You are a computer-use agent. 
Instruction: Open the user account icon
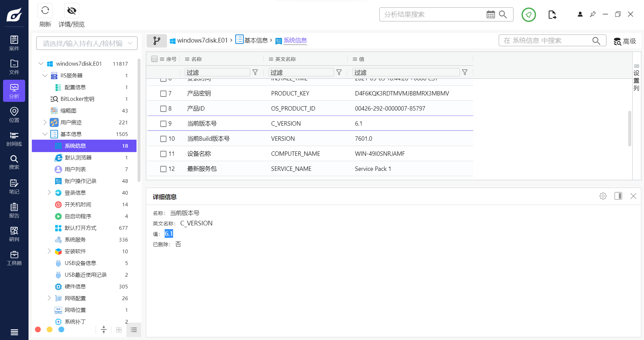click(x=580, y=14)
